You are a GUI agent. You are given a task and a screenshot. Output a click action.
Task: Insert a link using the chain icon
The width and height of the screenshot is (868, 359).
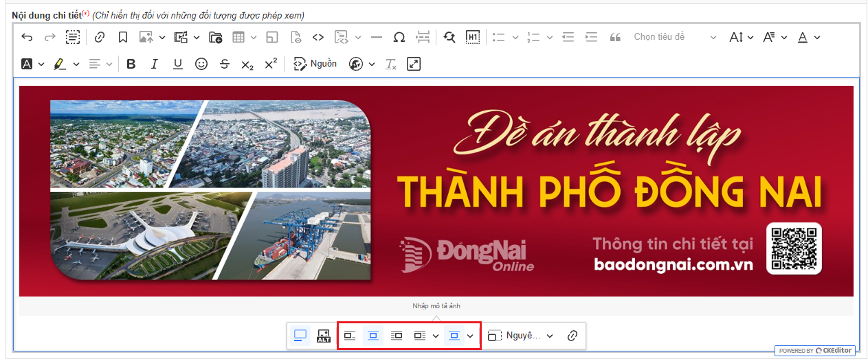pos(100,37)
